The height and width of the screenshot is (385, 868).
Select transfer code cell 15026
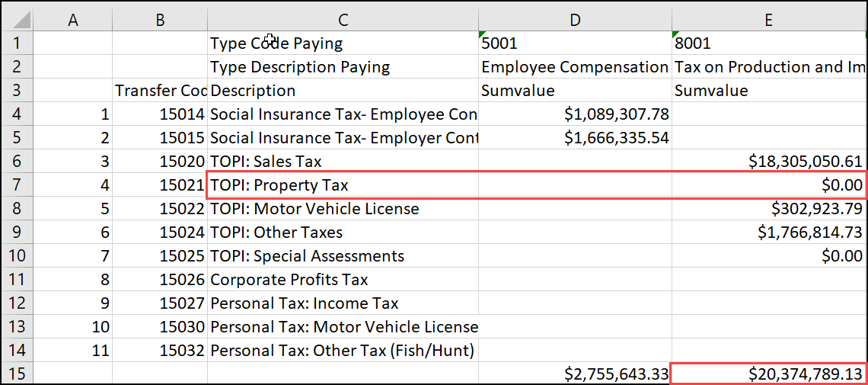[160, 280]
